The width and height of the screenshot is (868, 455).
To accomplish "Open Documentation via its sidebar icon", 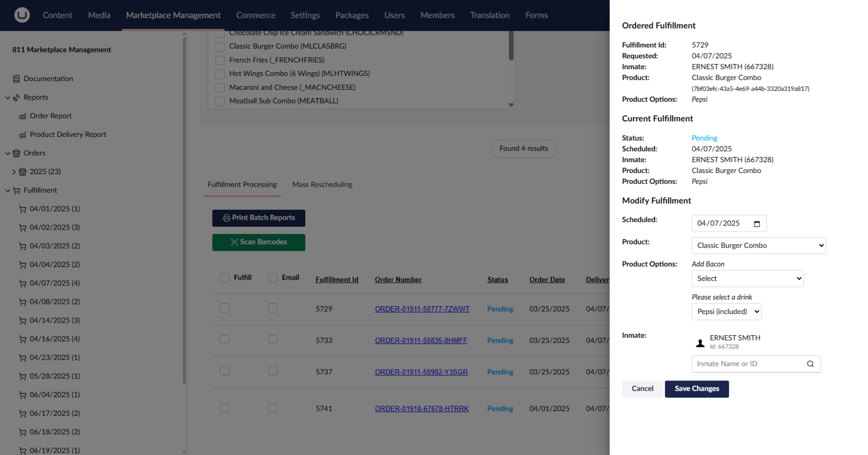I will click(16, 79).
